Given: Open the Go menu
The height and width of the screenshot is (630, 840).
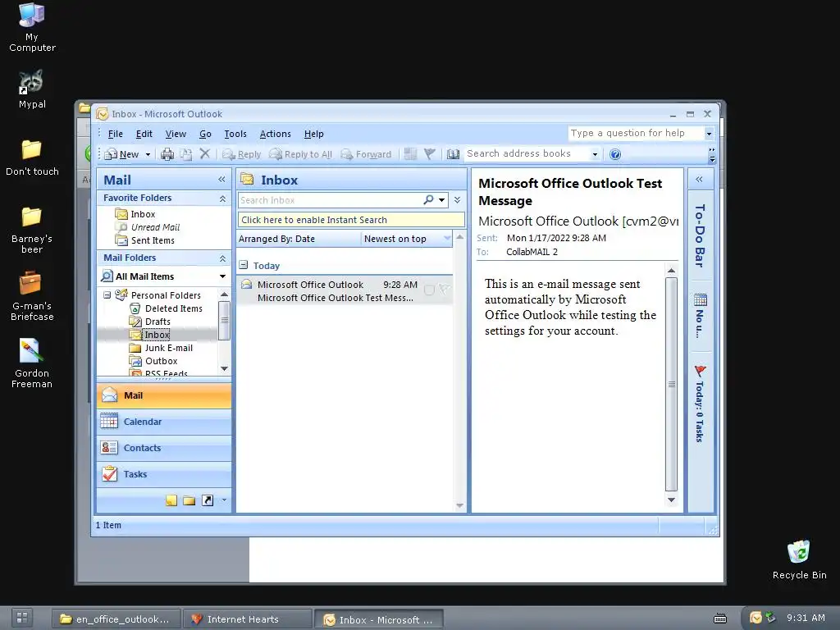Looking at the screenshot, I should [x=205, y=134].
